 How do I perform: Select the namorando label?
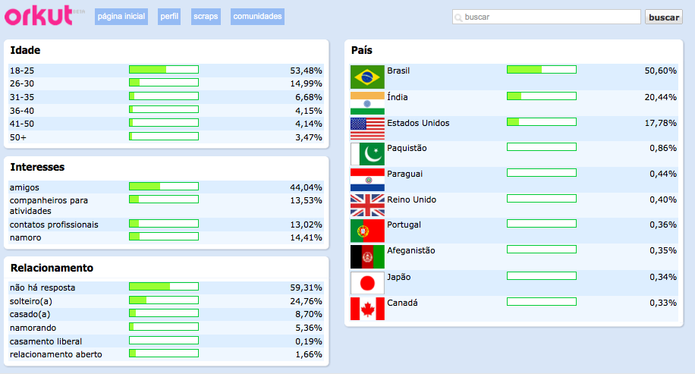(33, 328)
